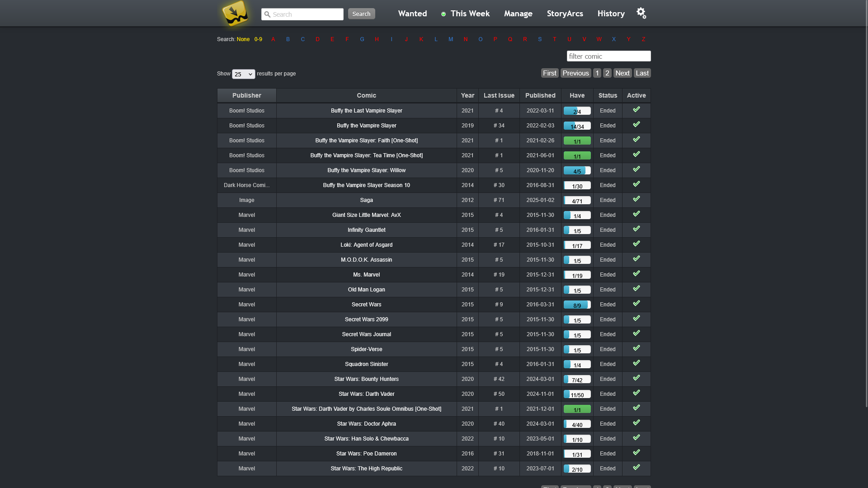Sort by Published column header
868x488 pixels.
(x=540, y=95)
